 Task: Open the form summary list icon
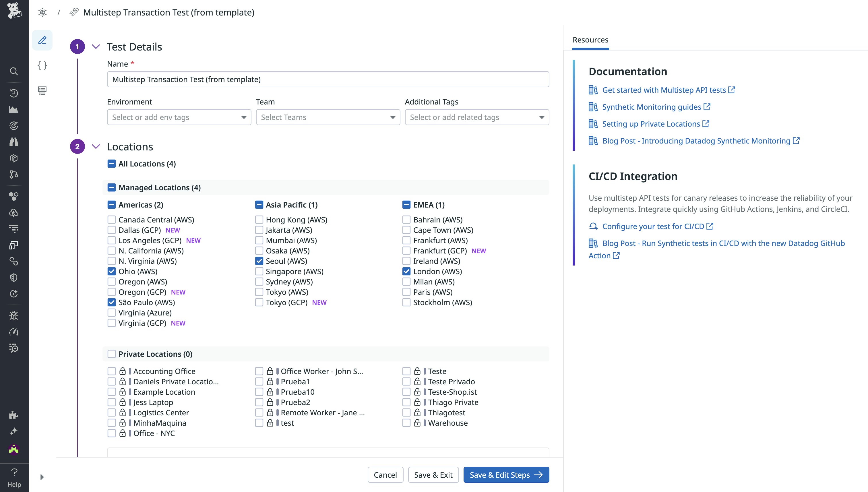[x=42, y=90]
